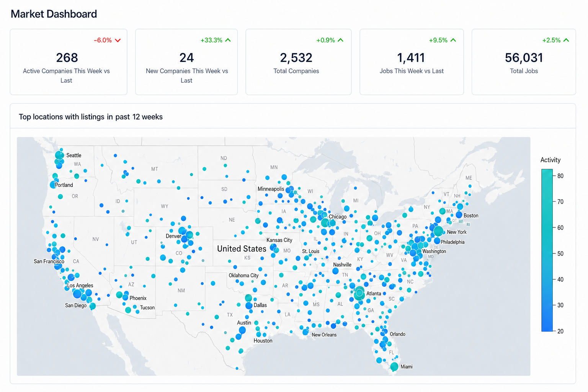Click the New York map label
588x392 pixels.
click(457, 232)
